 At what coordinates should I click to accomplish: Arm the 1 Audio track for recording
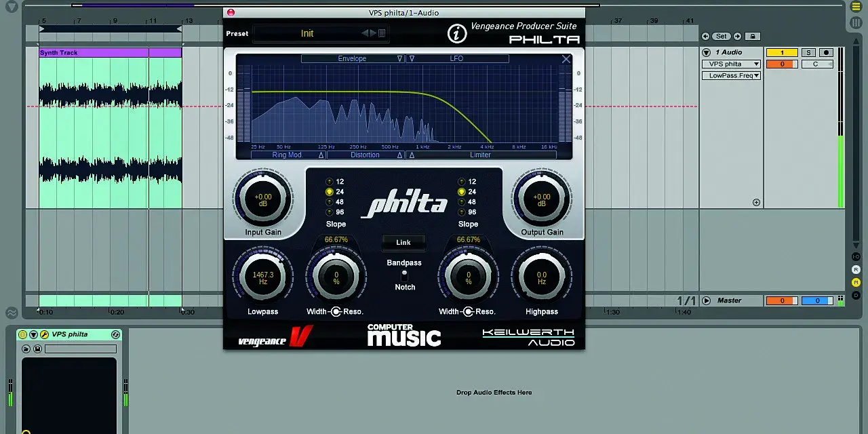(x=826, y=52)
